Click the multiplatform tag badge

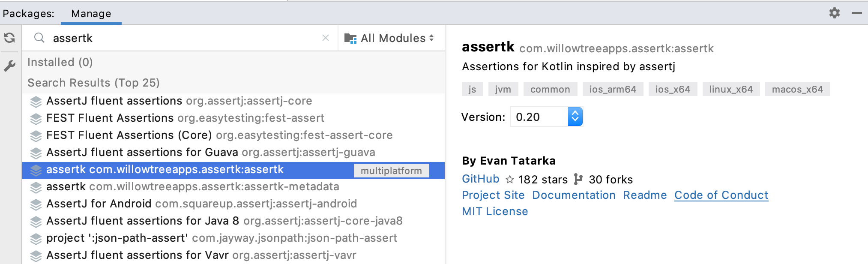pyautogui.click(x=391, y=171)
